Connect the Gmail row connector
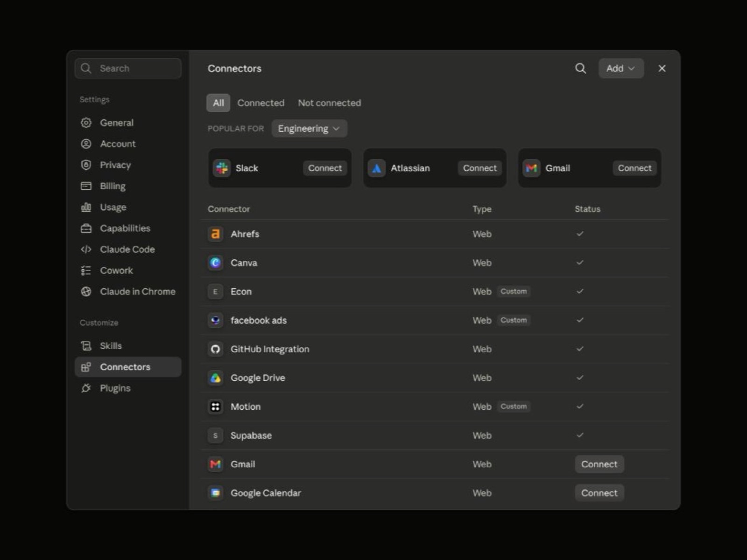The height and width of the screenshot is (560, 747). [599, 464]
